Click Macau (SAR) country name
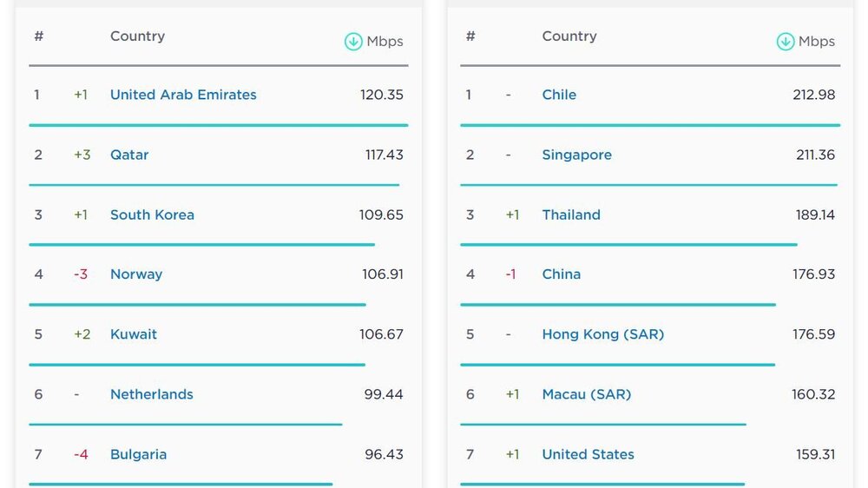The width and height of the screenshot is (868, 488). click(x=586, y=394)
